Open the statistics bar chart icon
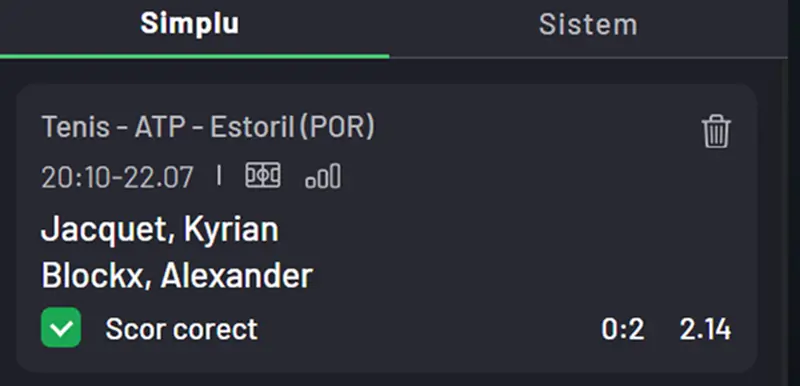Screen dimensions: 800x386 [x=323, y=176]
